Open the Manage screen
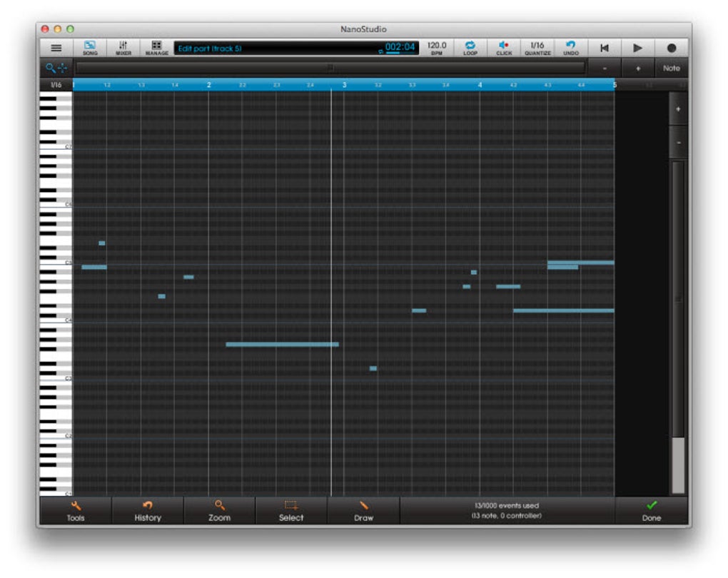The width and height of the screenshot is (728, 578). 156,48
